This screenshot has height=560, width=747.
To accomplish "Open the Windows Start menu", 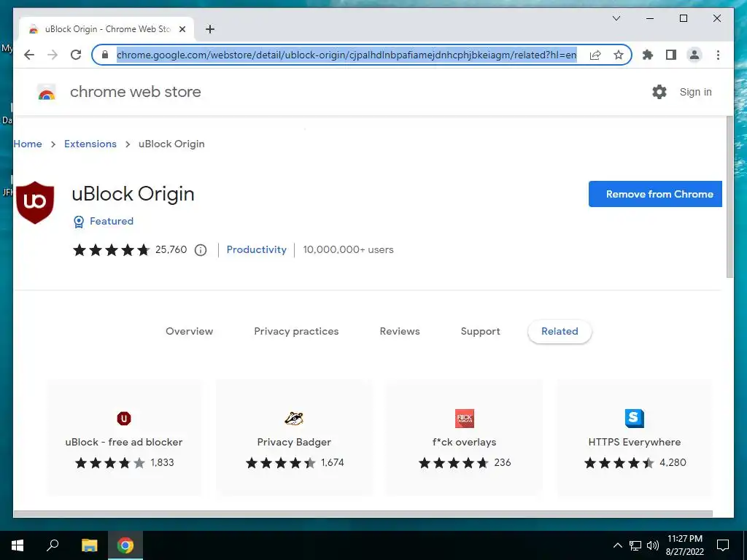I will click(x=18, y=545).
